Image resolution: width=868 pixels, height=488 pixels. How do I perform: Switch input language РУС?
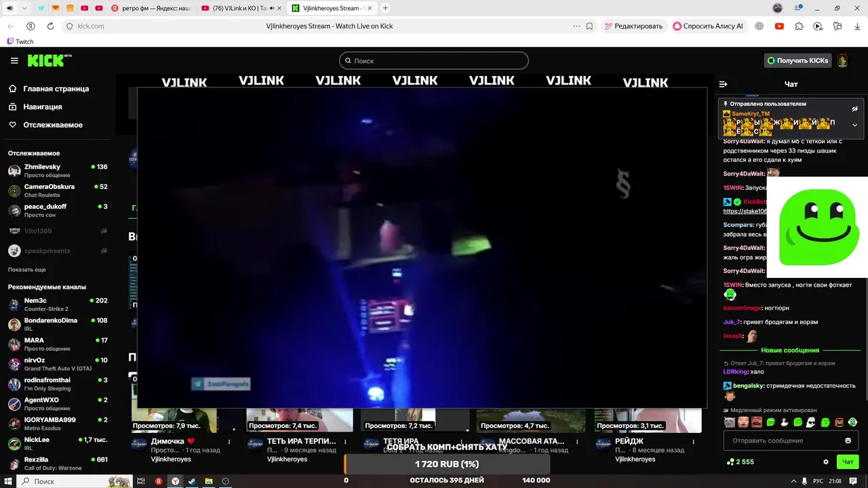point(818,481)
